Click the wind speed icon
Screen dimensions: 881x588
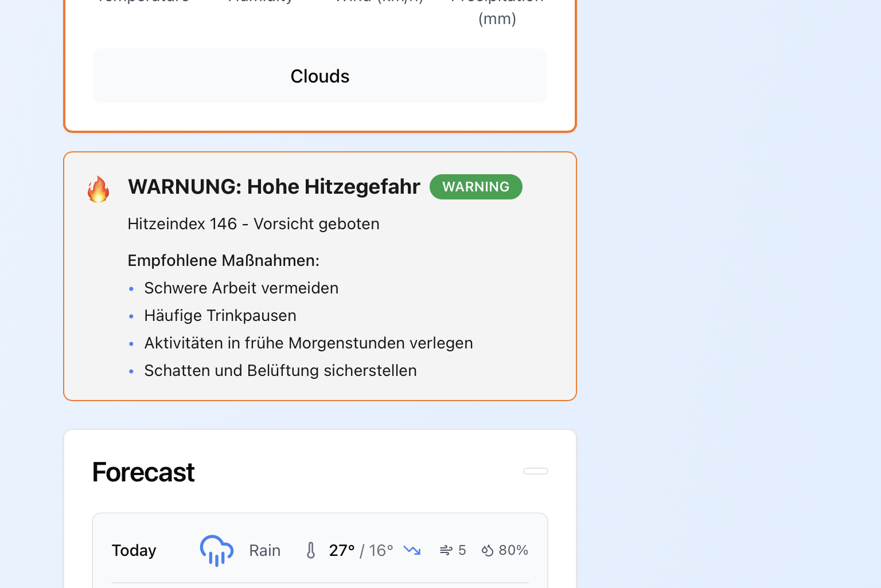(446, 550)
